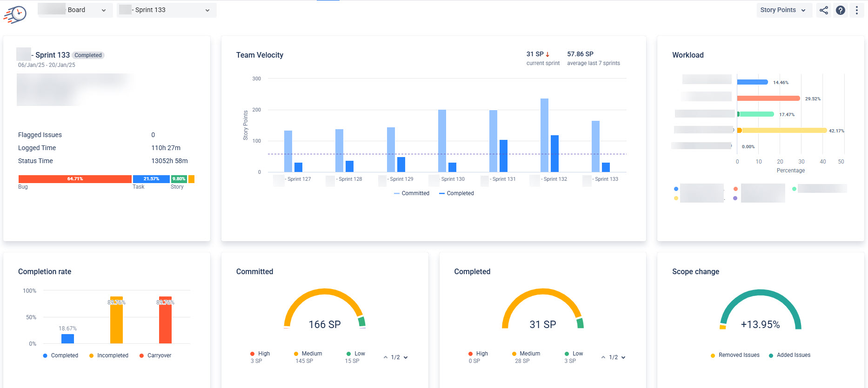Click the share icon in top bar

click(x=824, y=10)
